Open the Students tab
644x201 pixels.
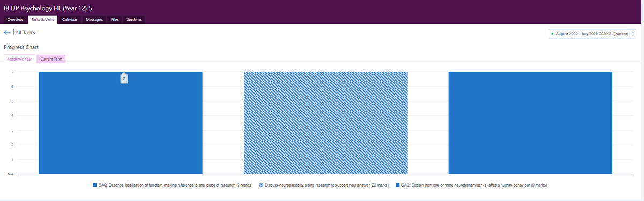tap(134, 20)
